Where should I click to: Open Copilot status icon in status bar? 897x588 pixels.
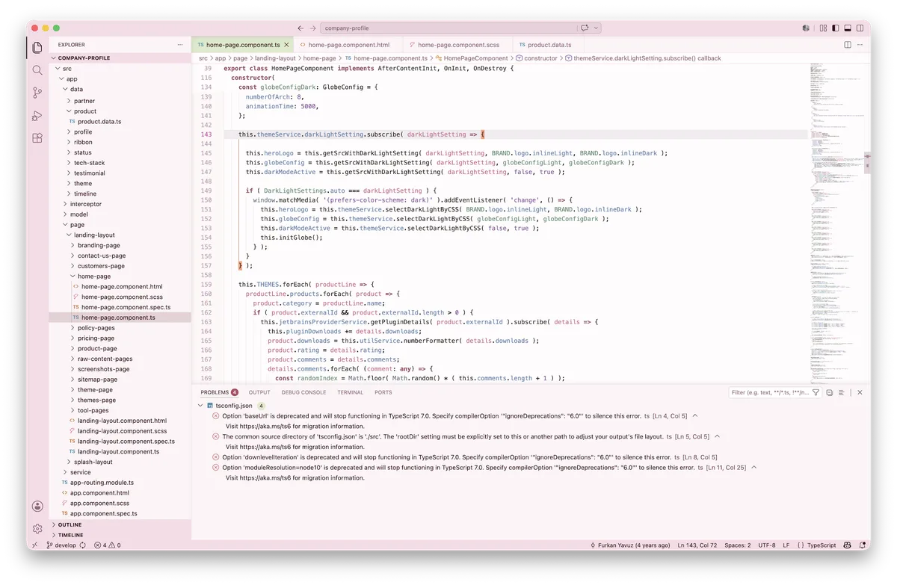tap(846, 545)
